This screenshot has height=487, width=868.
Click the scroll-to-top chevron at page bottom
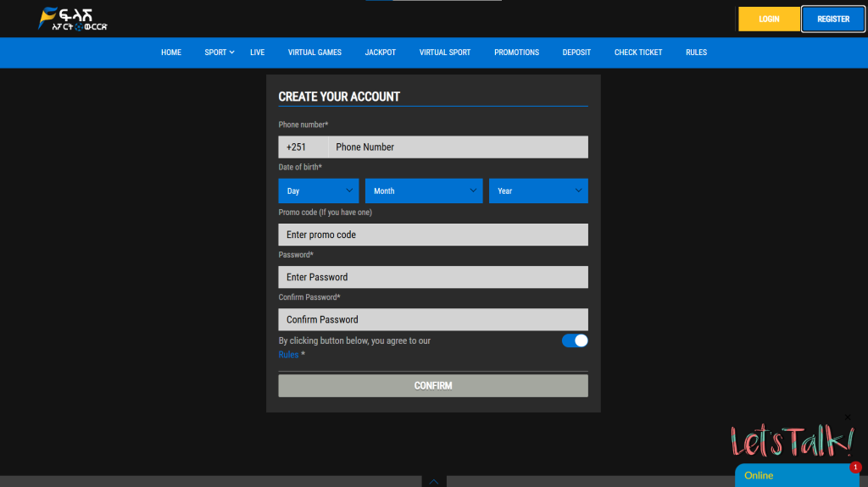click(x=434, y=481)
